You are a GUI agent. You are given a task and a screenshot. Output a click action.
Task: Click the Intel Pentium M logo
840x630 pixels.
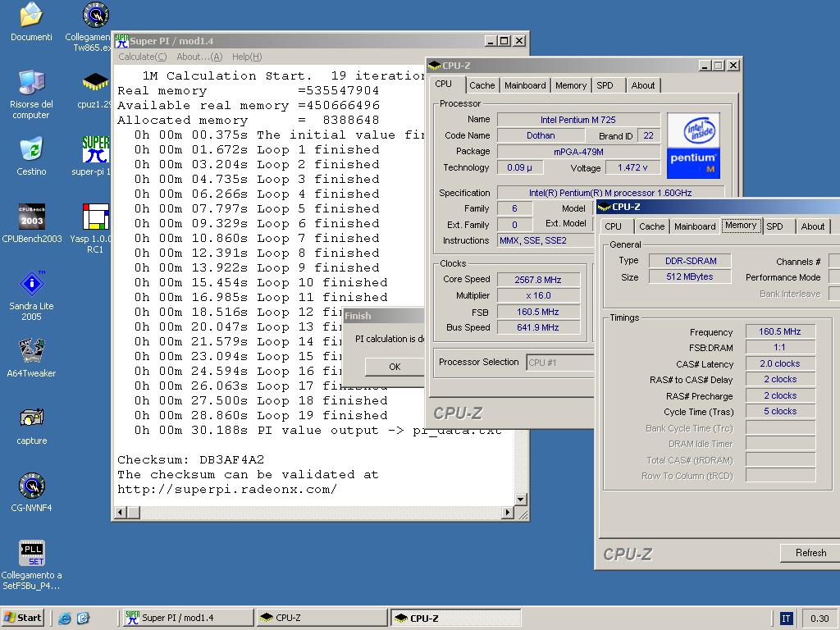tap(693, 146)
